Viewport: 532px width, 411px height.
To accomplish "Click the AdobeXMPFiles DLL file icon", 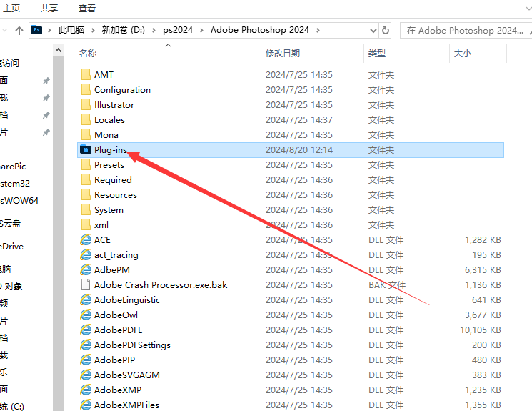I will [86, 405].
